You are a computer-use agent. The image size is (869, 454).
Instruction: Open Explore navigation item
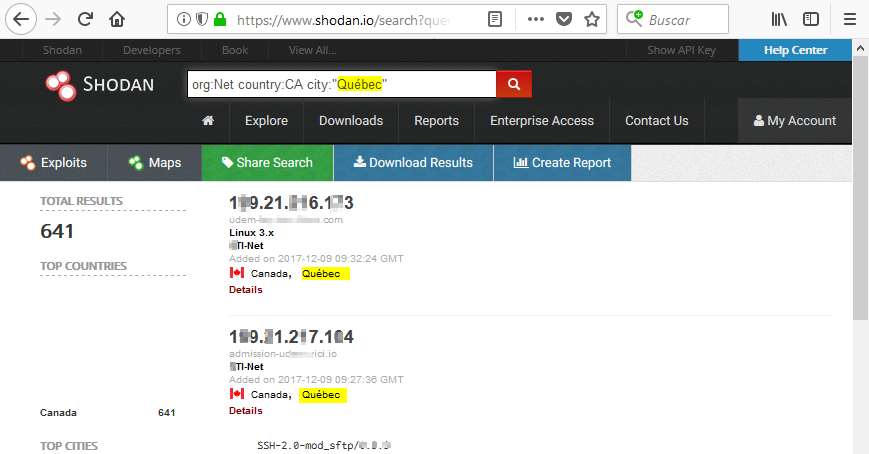pyautogui.click(x=267, y=121)
